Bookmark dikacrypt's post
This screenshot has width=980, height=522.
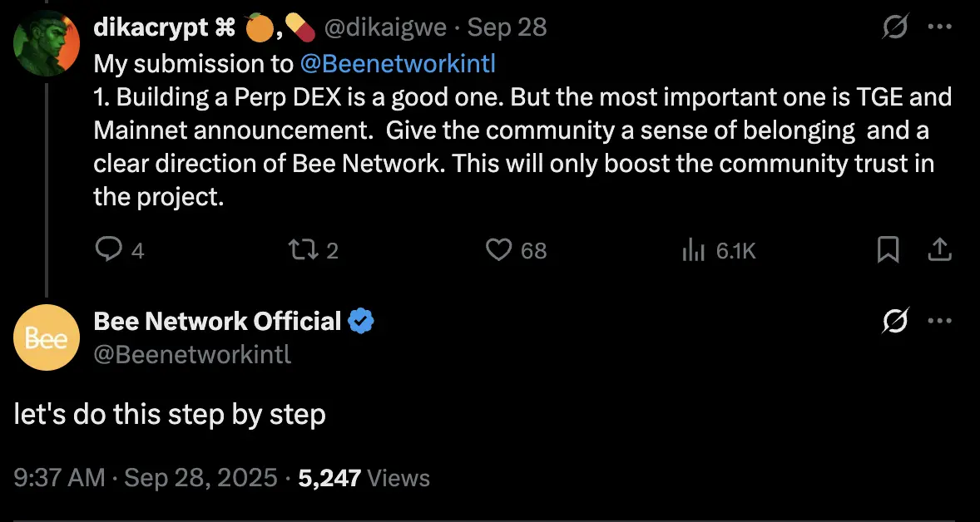coord(888,249)
